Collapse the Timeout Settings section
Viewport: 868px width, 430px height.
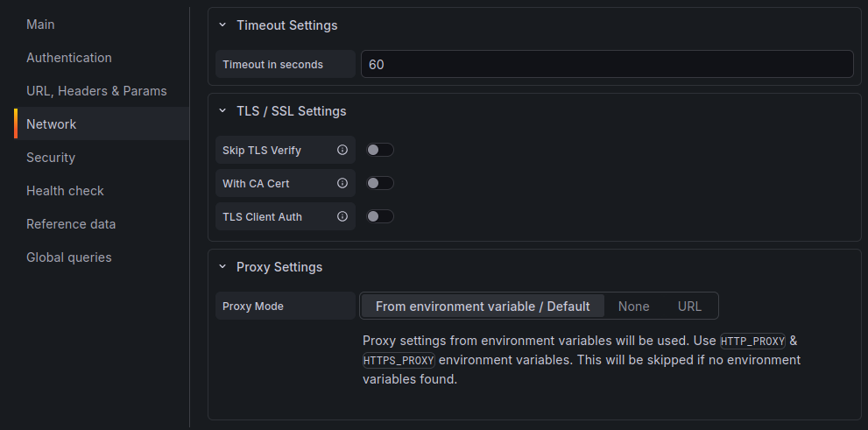pos(222,25)
